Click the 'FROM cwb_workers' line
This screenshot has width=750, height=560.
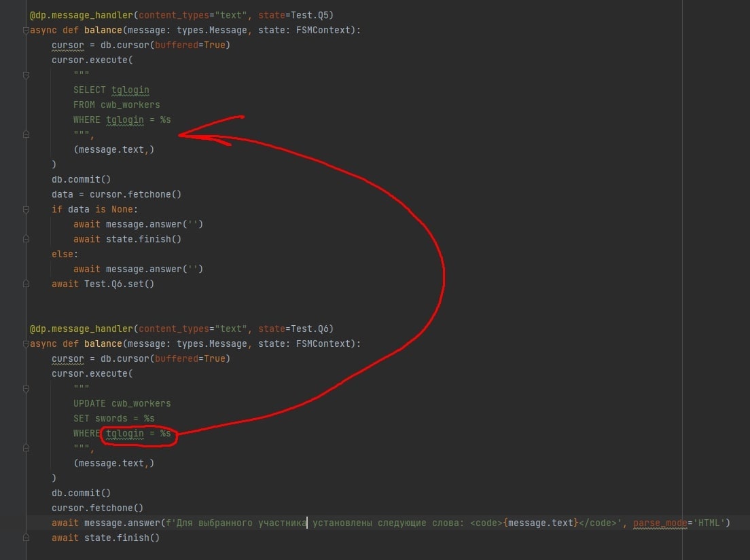117,105
